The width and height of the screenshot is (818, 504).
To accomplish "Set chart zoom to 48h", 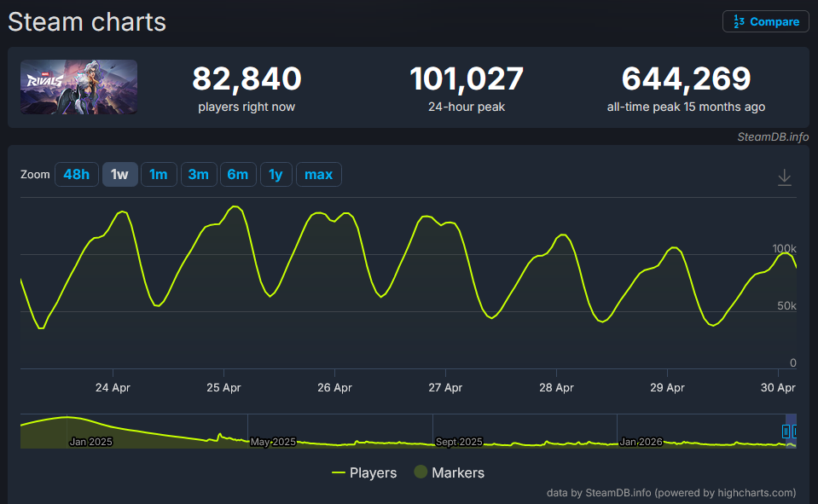I will pos(77,174).
